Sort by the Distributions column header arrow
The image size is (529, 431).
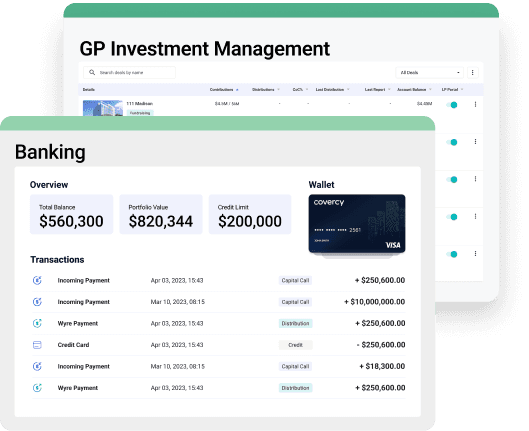[x=279, y=90]
